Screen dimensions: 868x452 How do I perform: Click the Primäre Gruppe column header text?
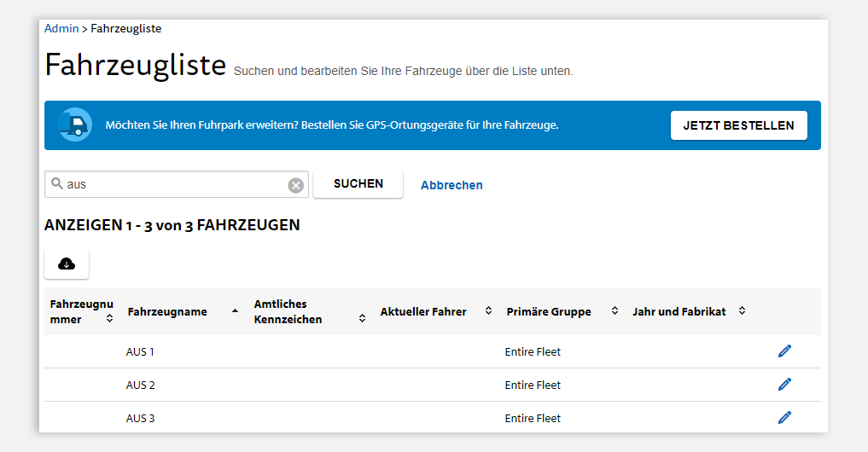(x=549, y=311)
